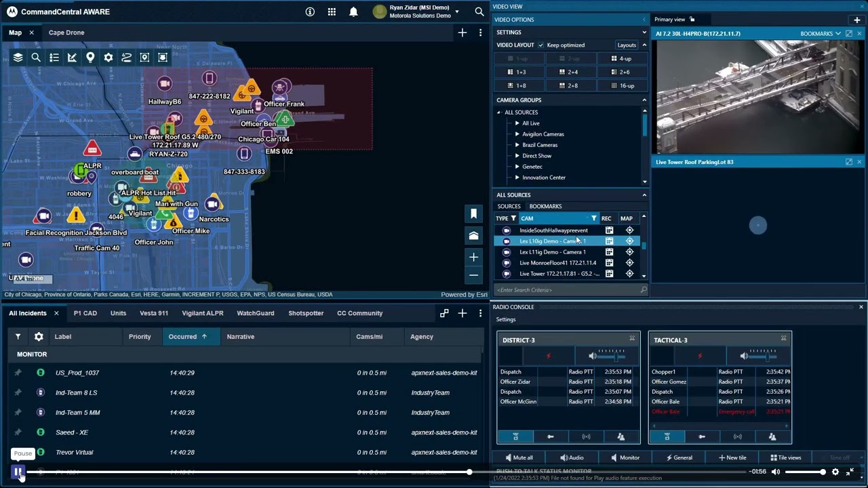Open the apps grid launcher
This screenshot has height=488, width=868.
point(332,12)
